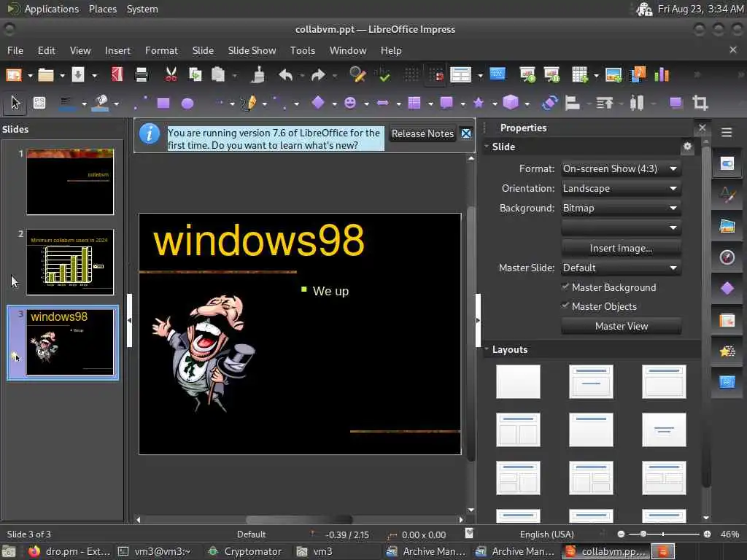
Task: Open the sidebar Navigator compass icon
Action: [727, 257]
